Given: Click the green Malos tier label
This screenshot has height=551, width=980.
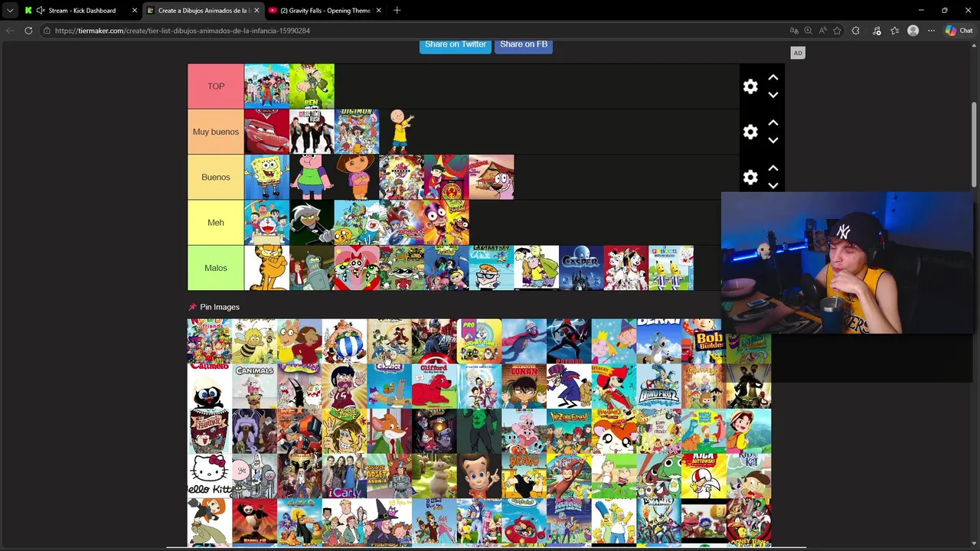Looking at the screenshot, I should coord(216,268).
